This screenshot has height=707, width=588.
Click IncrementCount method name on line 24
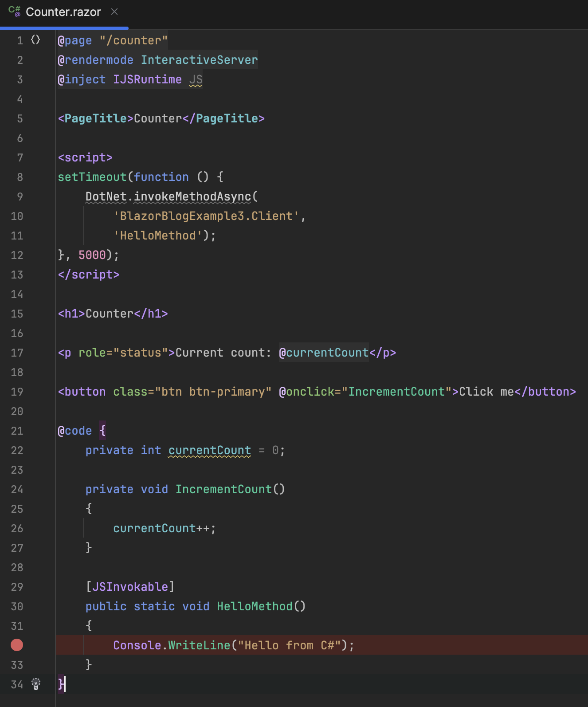pos(223,489)
